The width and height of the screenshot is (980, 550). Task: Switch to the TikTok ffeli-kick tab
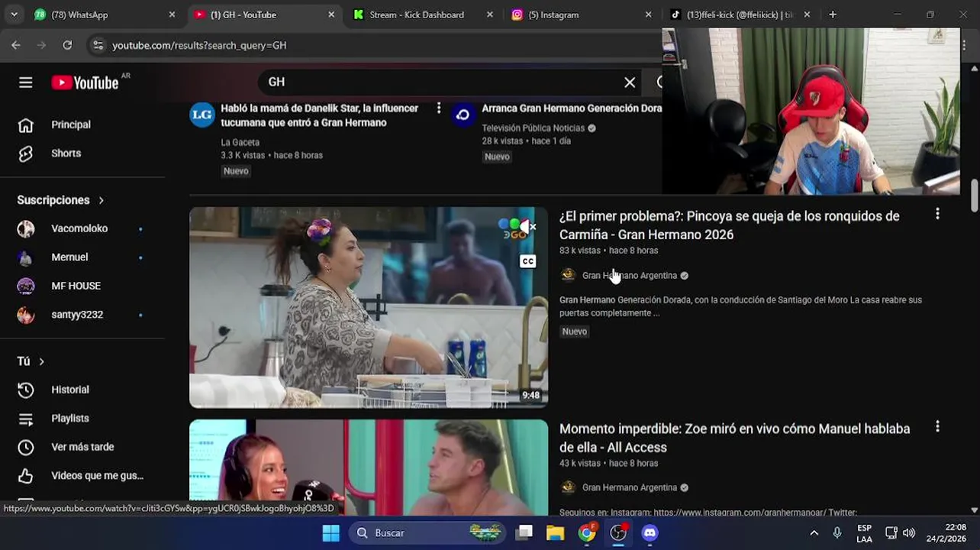(x=741, y=15)
